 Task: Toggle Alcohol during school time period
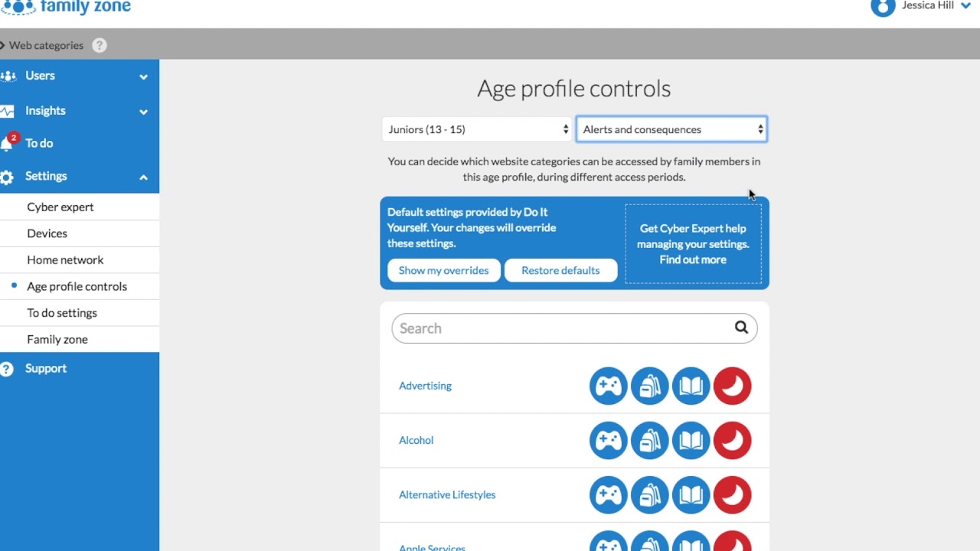tap(650, 440)
